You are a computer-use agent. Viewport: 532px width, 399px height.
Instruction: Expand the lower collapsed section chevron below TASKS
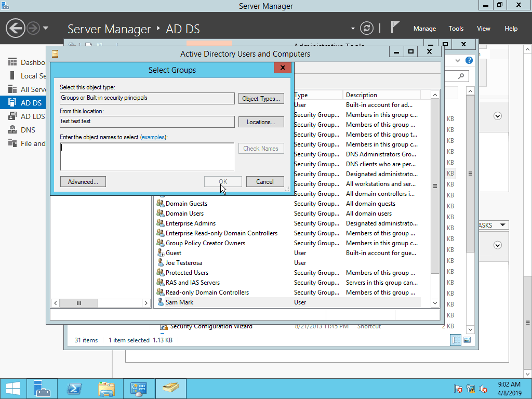click(x=497, y=245)
